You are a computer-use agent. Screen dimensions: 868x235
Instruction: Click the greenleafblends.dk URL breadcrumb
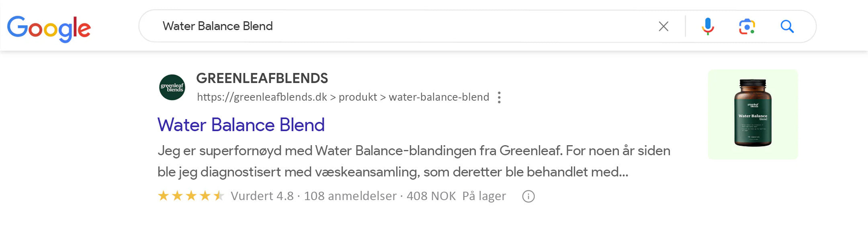tap(342, 97)
